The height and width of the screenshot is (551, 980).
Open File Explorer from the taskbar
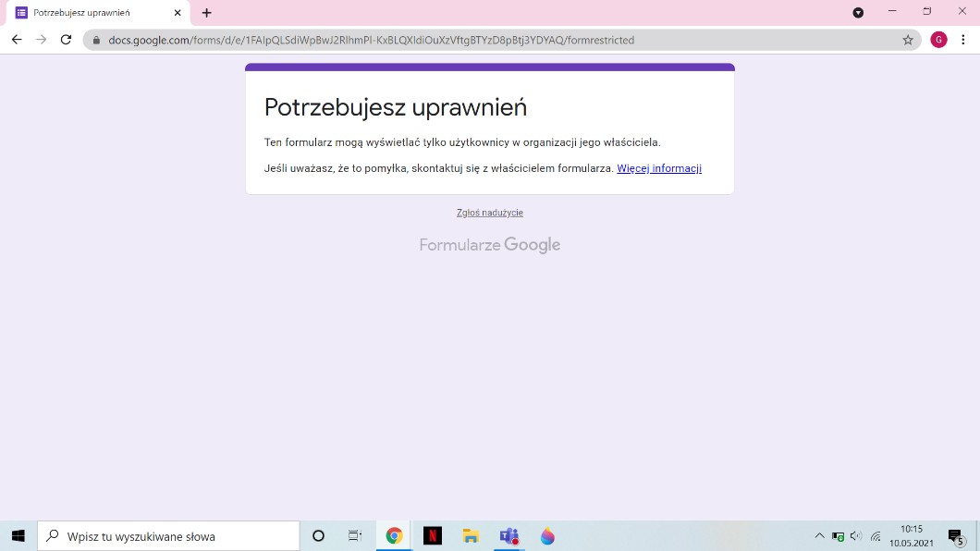click(471, 536)
